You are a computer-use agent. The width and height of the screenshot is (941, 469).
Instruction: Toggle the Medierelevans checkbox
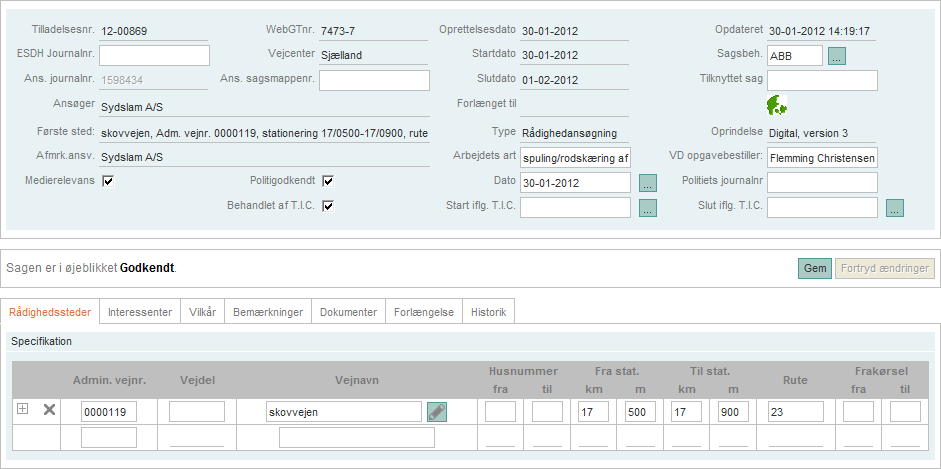(x=108, y=181)
